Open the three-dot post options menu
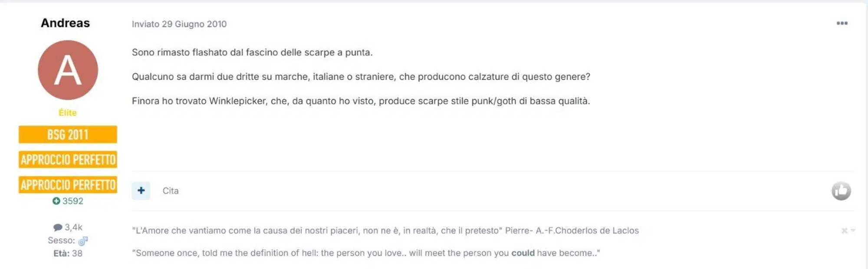 coord(842,23)
